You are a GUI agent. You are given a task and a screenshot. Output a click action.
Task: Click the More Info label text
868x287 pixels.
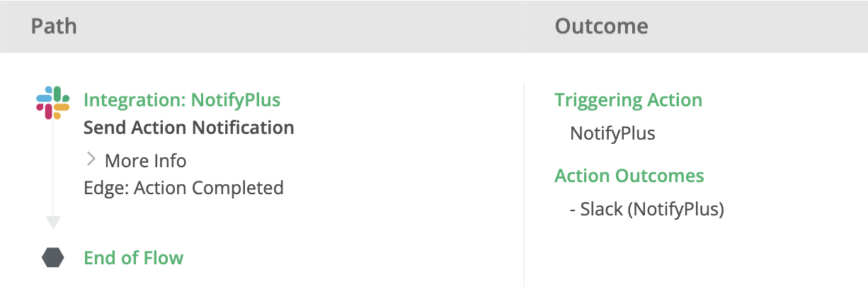[x=145, y=161]
